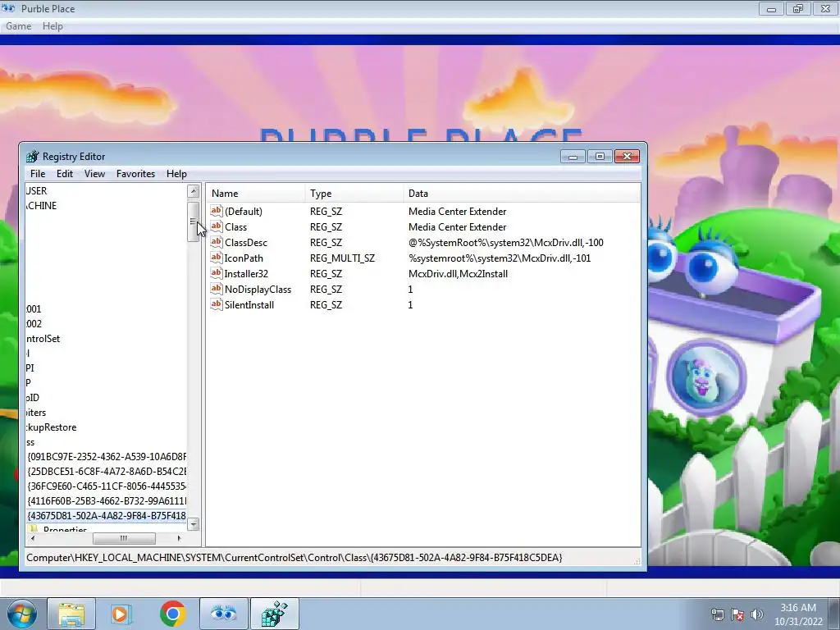The image size is (840, 630).
Task: Open the Help menu in Registry Editor
Action: 176,174
